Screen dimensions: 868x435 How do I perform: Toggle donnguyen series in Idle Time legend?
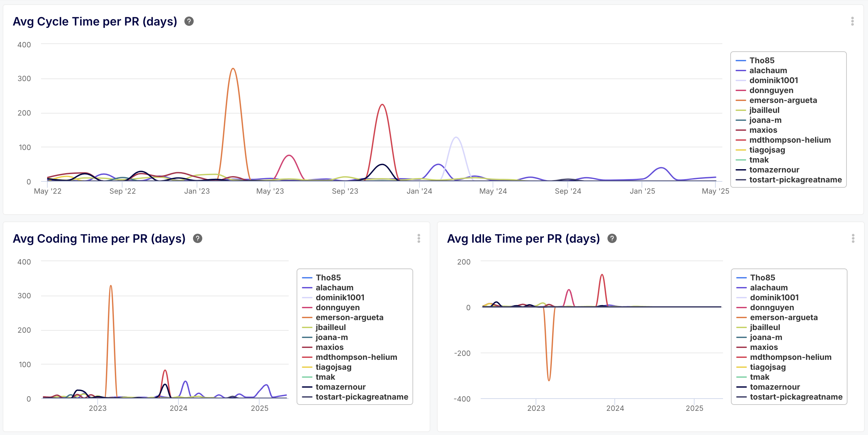[x=772, y=308]
